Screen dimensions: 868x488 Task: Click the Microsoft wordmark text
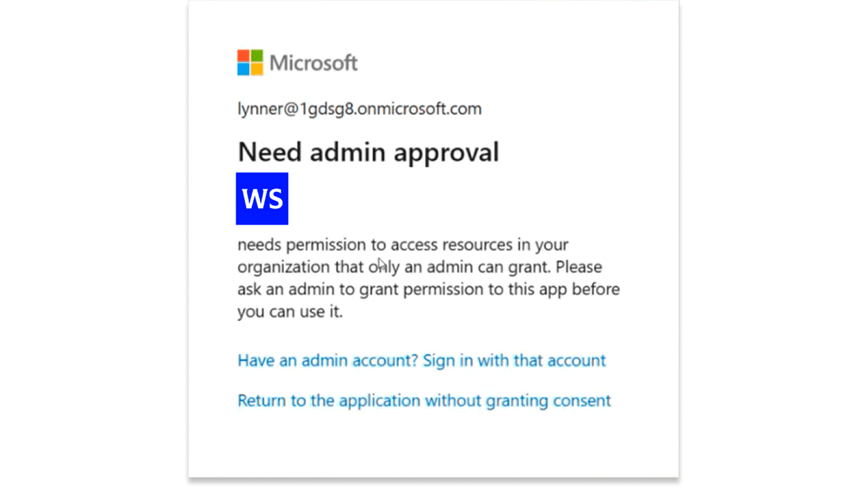click(314, 63)
